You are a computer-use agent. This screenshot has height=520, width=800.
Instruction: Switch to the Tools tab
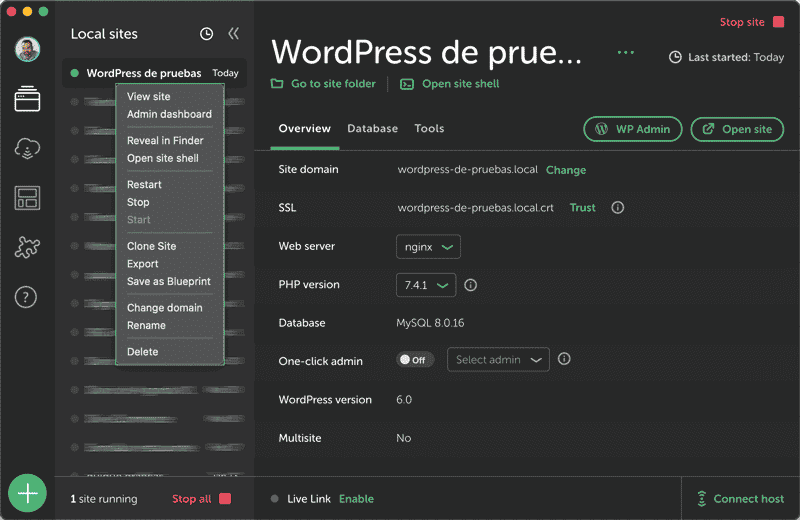429,129
